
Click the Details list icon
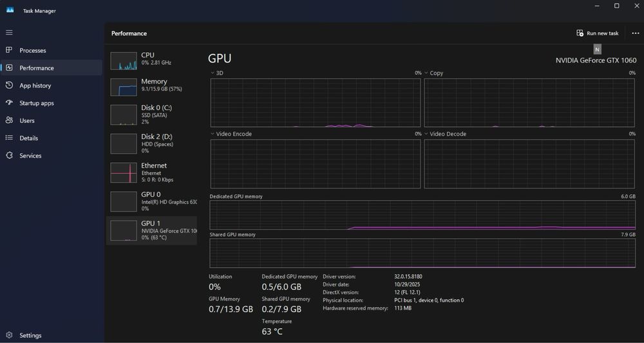[9, 138]
